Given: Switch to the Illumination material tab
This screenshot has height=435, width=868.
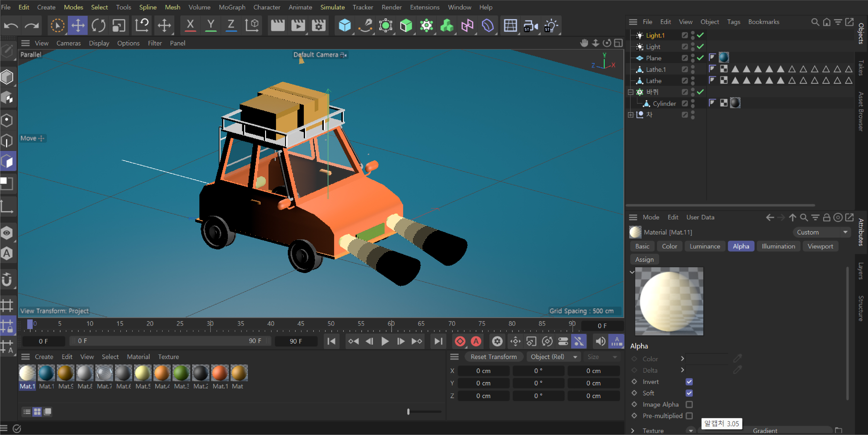Looking at the screenshot, I should click(778, 246).
